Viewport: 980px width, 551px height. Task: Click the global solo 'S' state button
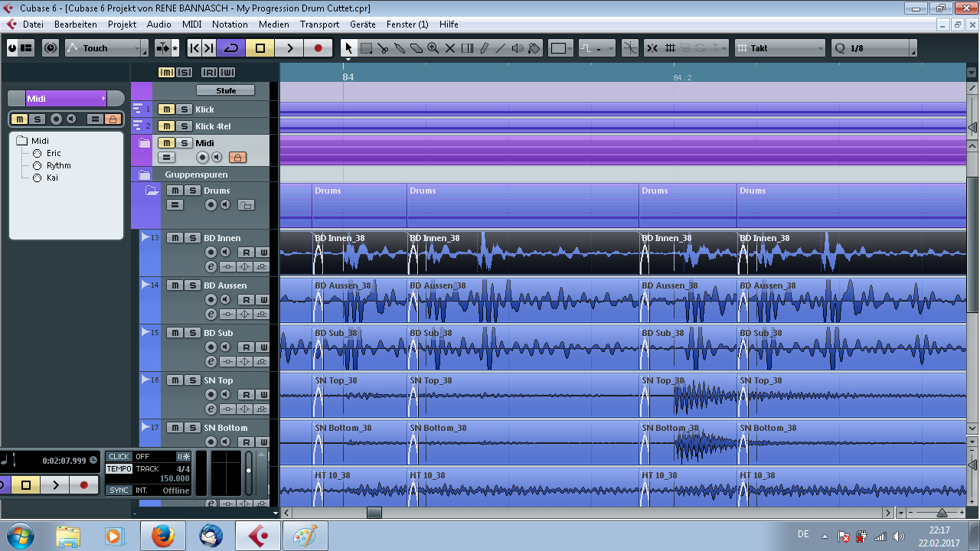click(184, 73)
